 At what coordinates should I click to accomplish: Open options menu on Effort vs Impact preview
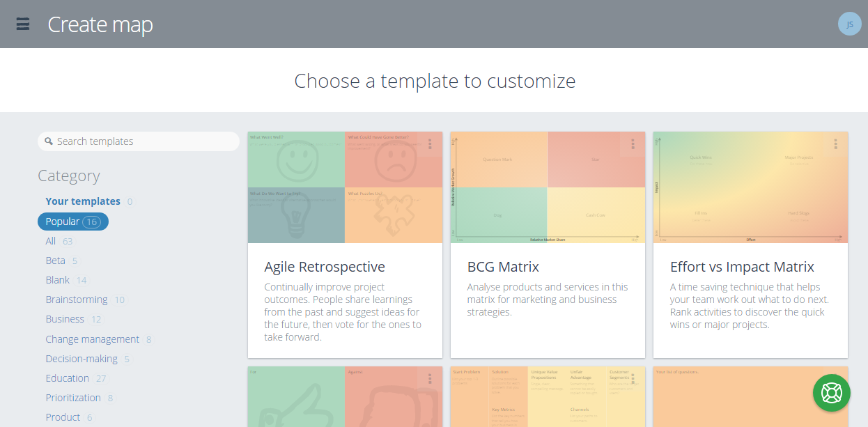tap(835, 146)
